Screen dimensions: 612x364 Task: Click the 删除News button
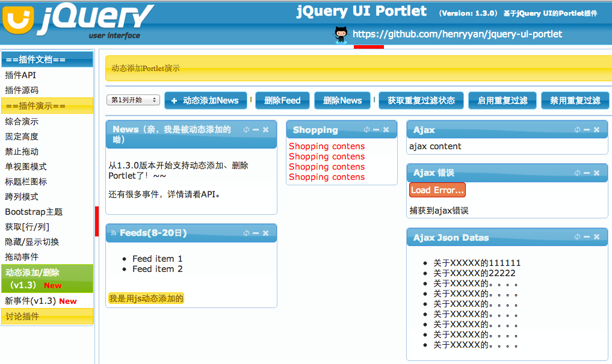click(x=342, y=100)
